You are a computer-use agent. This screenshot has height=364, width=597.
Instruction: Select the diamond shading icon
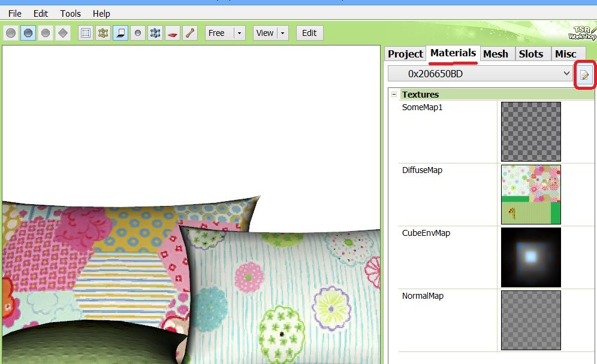63,33
